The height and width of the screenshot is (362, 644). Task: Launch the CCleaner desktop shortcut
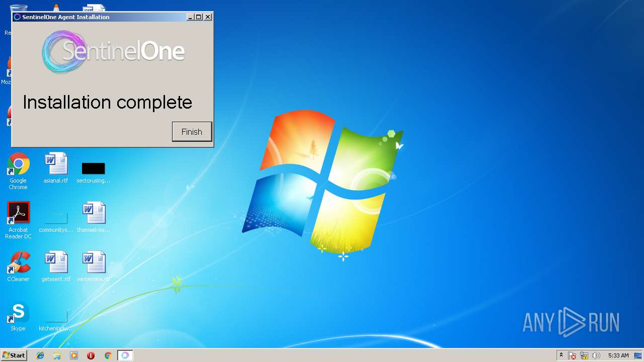tap(18, 266)
